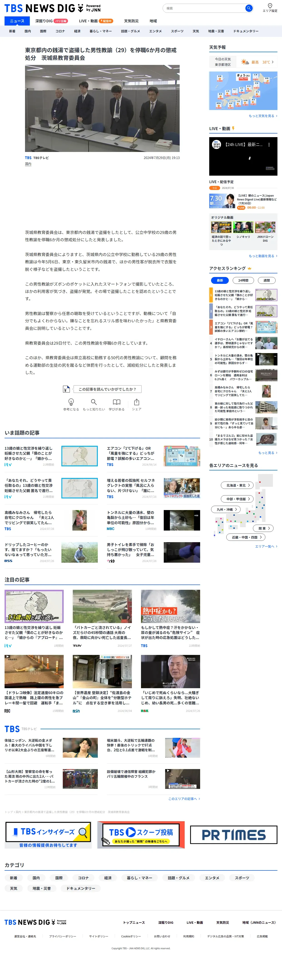The width and height of the screenshot is (282, 980).
Task: Select the 近畿・中国・四国 region button
Action: (246, 537)
